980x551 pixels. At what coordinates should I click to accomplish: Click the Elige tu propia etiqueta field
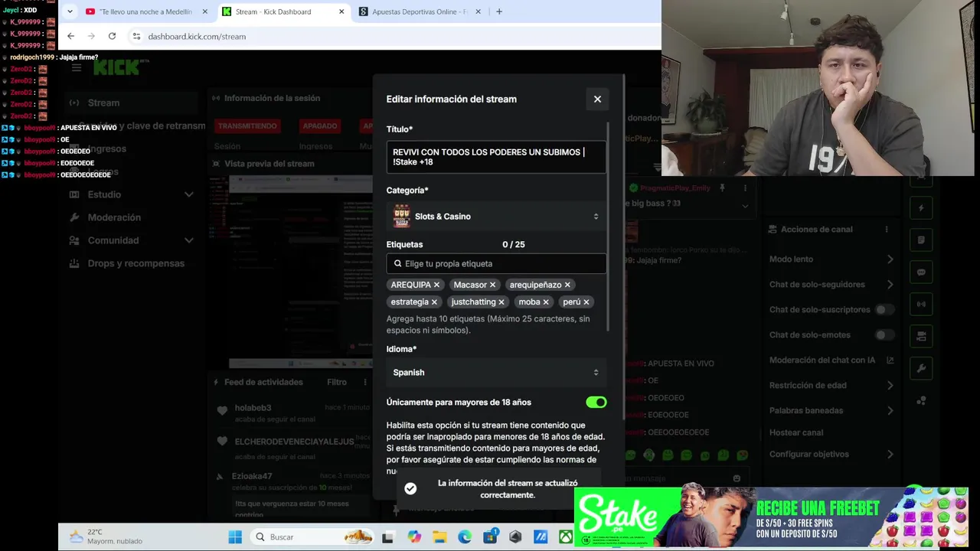coord(496,263)
